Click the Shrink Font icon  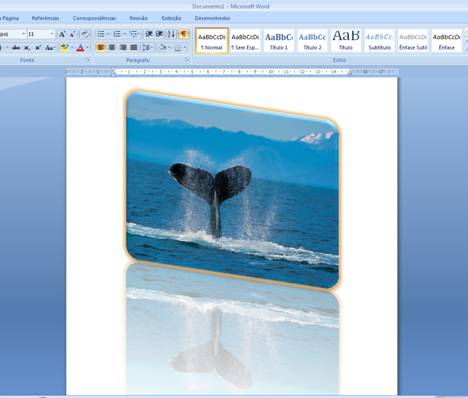(x=72, y=34)
